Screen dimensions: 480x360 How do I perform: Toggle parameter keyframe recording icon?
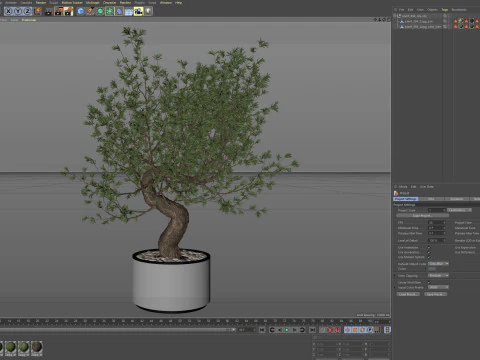point(370,330)
